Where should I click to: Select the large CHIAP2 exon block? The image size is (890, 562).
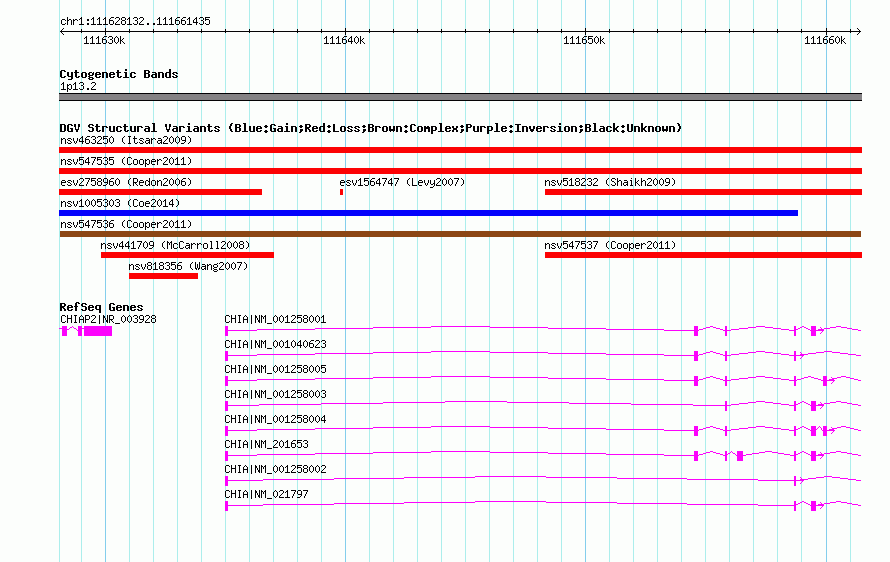pos(98,331)
